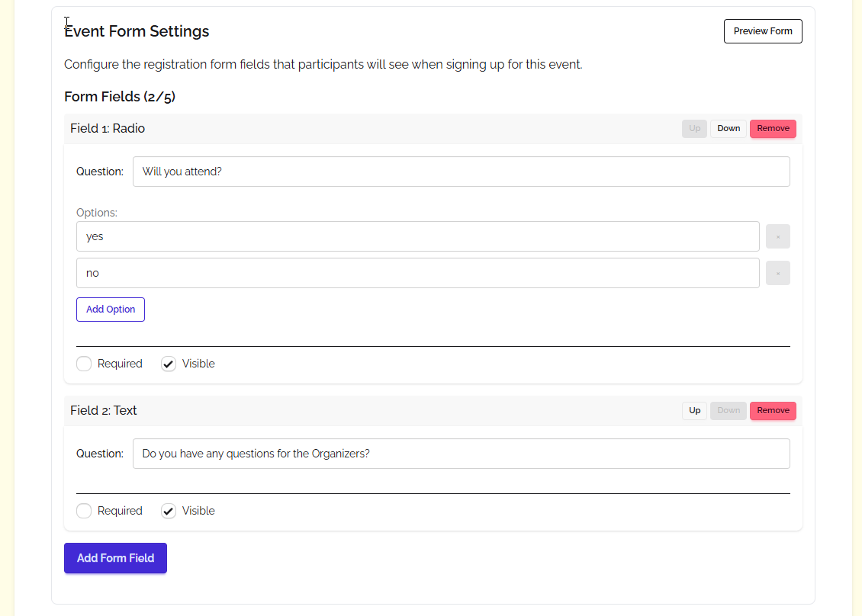The height and width of the screenshot is (616, 862).
Task: Click the Field 2: Text header bar
Action: pos(381,410)
